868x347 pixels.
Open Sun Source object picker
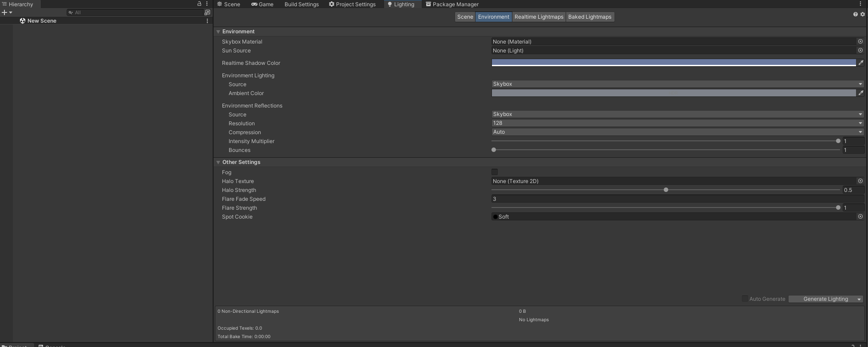tap(860, 51)
